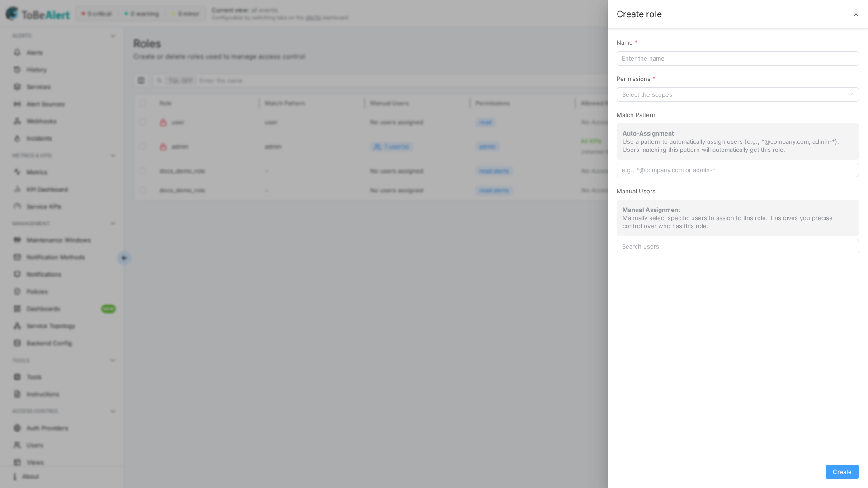Check the admin role row checkbox
The width and height of the screenshot is (868, 488).
[142, 146]
